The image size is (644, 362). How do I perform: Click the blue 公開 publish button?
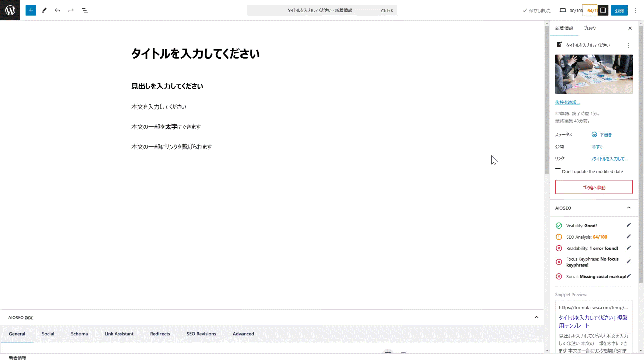coord(619,10)
